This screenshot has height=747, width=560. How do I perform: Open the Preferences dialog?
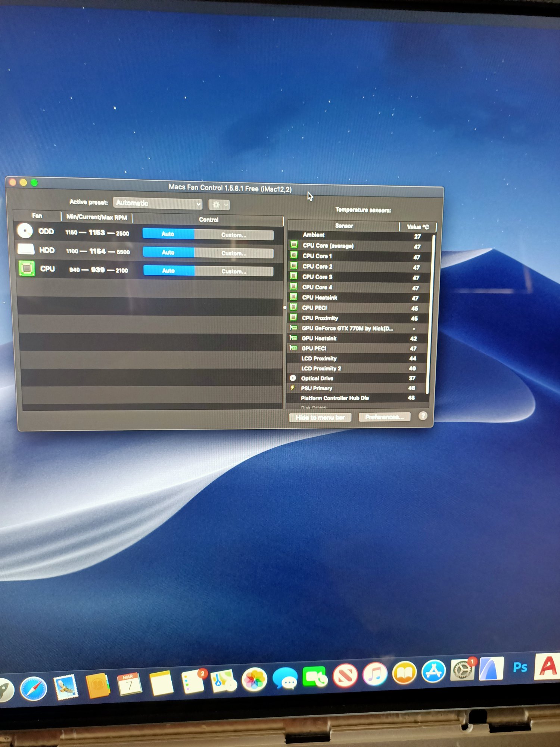385,417
